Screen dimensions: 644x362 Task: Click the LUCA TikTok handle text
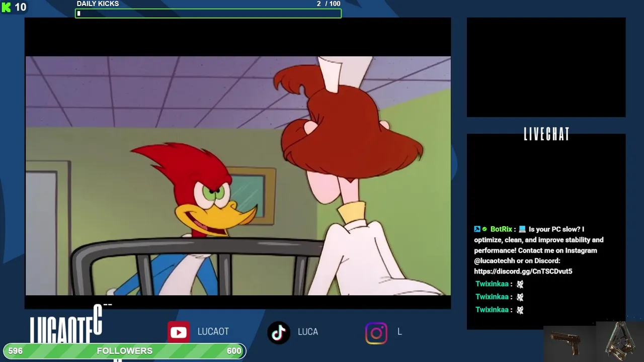pos(308,332)
